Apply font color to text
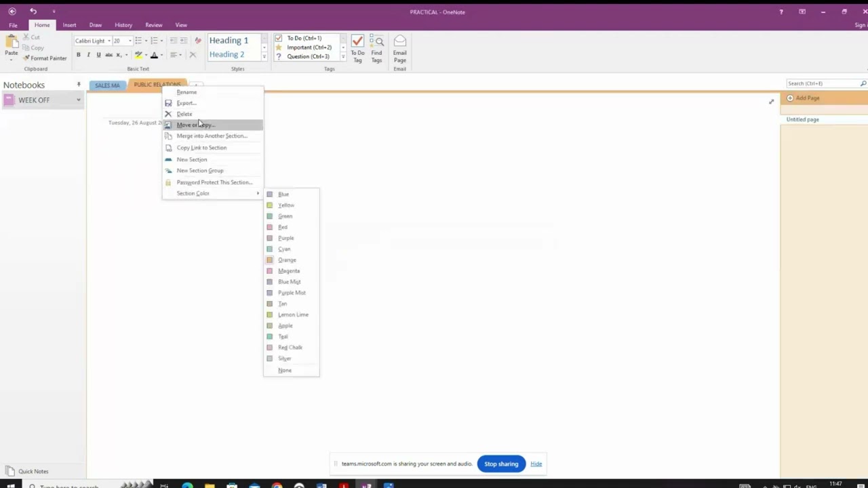The width and height of the screenshot is (868, 488). point(154,55)
